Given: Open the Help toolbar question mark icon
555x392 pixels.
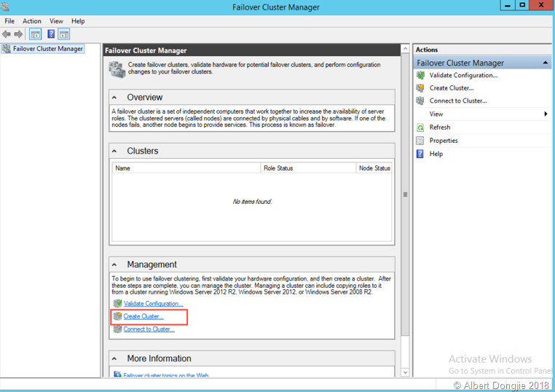Looking at the screenshot, I should click(x=51, y=34).
